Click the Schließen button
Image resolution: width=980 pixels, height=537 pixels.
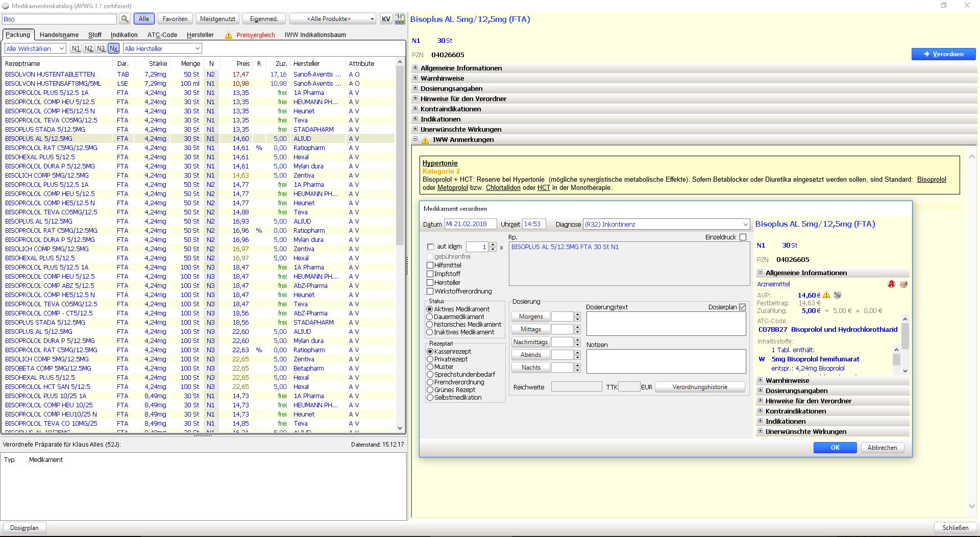[955, 528]
